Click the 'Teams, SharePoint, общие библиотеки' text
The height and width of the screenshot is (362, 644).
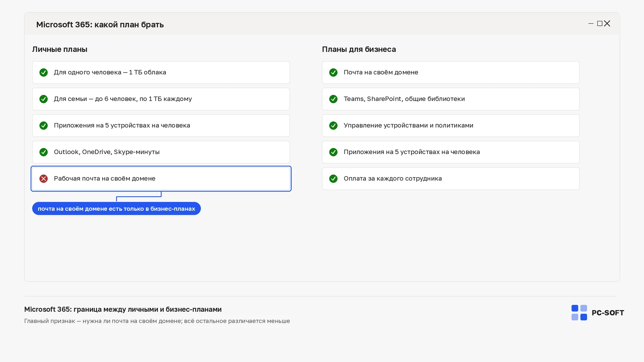click(x=404, y=99)
